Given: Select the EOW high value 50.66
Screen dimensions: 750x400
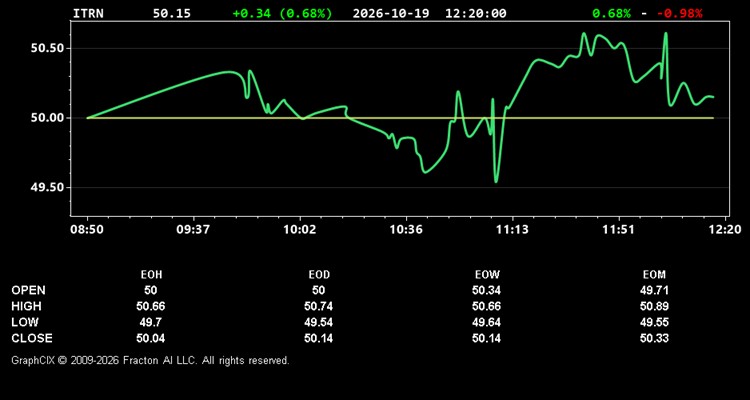Looking at the screenshot, I should (486, 306).
